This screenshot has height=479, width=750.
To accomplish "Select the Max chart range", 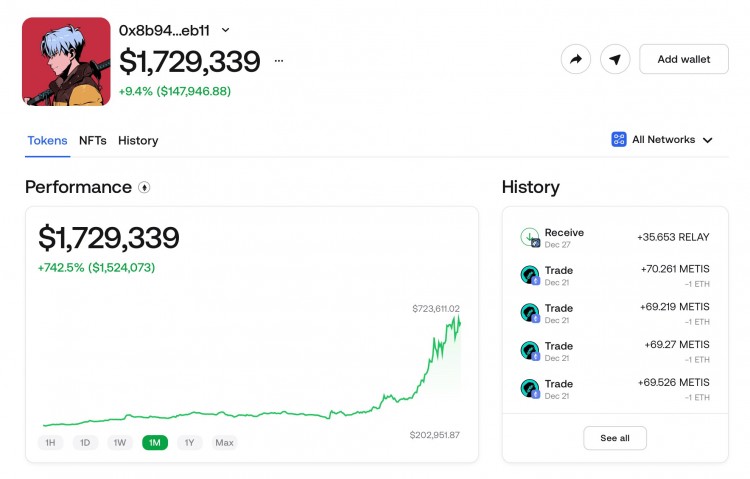I will click(x=224, y=443).
